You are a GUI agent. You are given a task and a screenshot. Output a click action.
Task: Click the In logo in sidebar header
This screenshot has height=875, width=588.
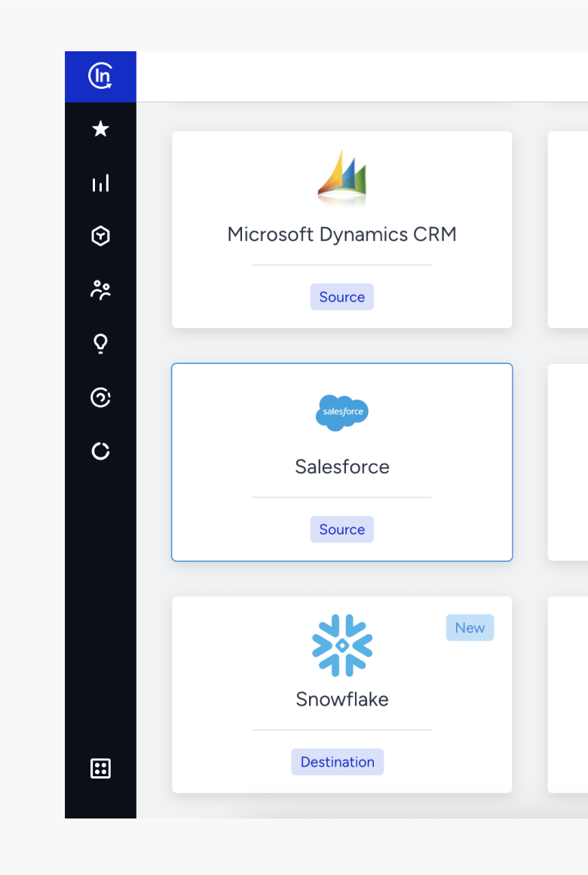tap(100, 76)
